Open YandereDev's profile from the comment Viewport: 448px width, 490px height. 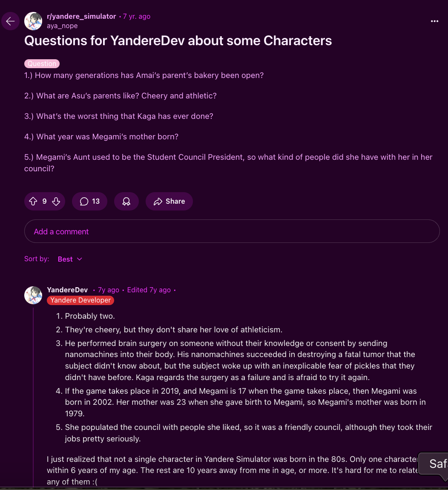tap(67, 290)
